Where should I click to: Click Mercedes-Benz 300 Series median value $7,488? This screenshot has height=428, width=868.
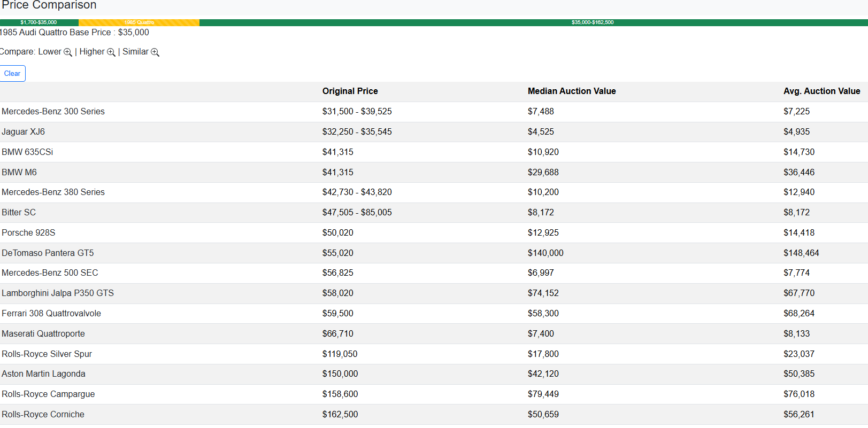pos(541,112)
